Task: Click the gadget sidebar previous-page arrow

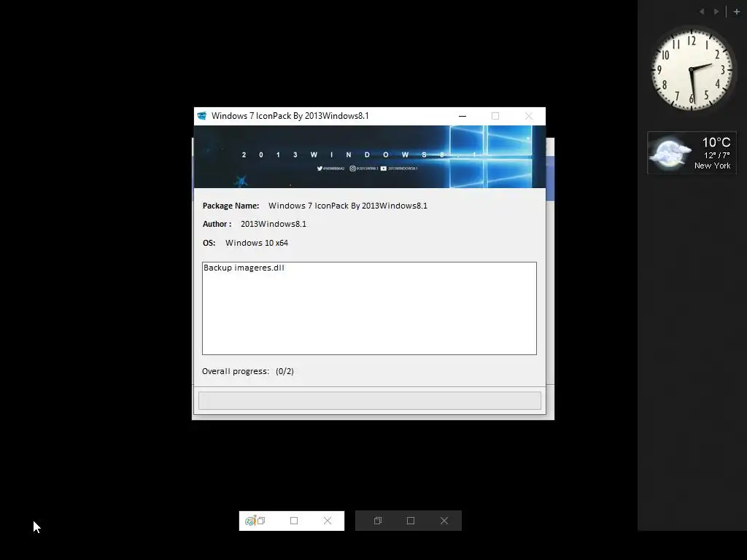Action: [x=701, y=12]
